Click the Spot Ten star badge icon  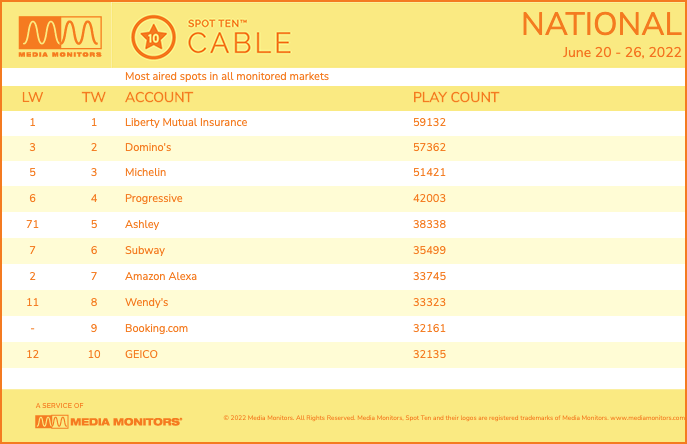(153, 38)
